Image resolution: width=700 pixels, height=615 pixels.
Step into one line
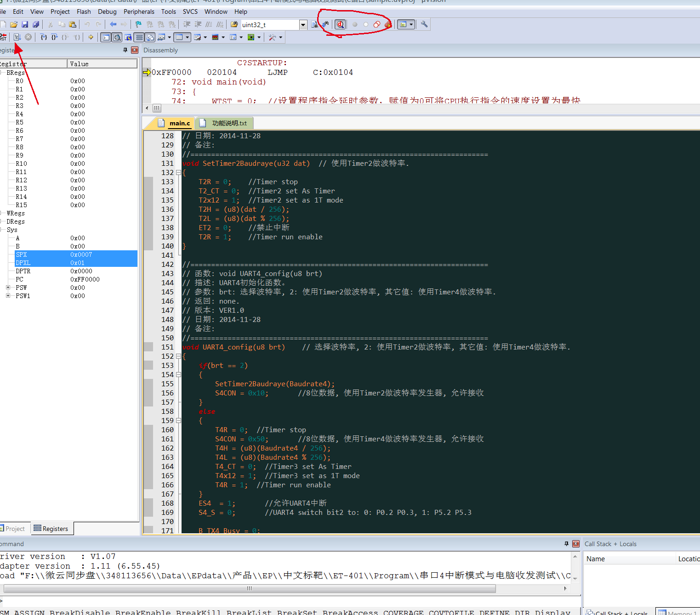[44, 37]
